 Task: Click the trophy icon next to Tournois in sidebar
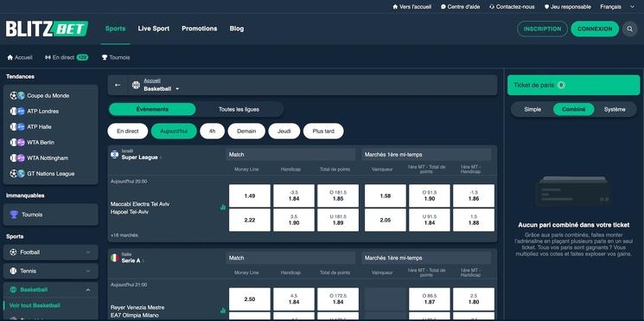click(14, 215)
